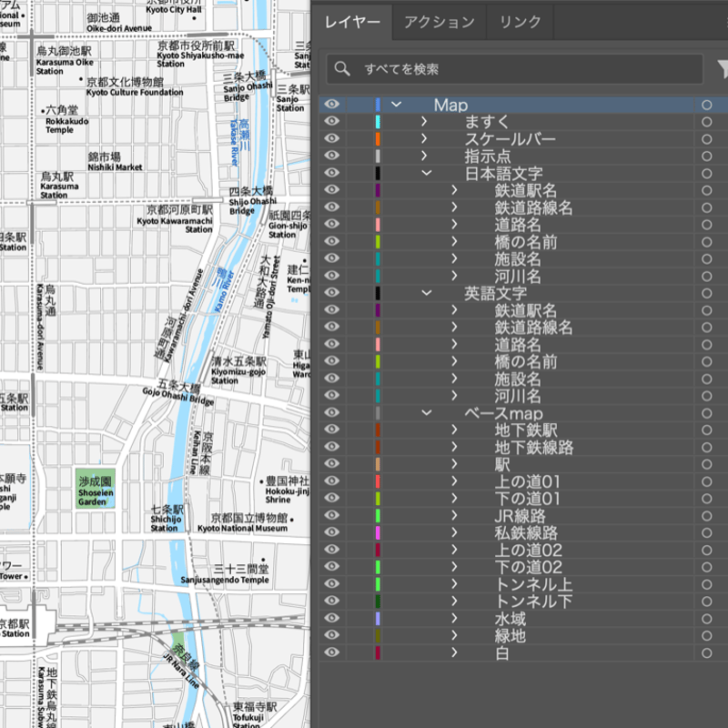Viewport: 728px width, 728px height.
Task: Click the target circle for ますく layer
Action: [x=706, y=122]
